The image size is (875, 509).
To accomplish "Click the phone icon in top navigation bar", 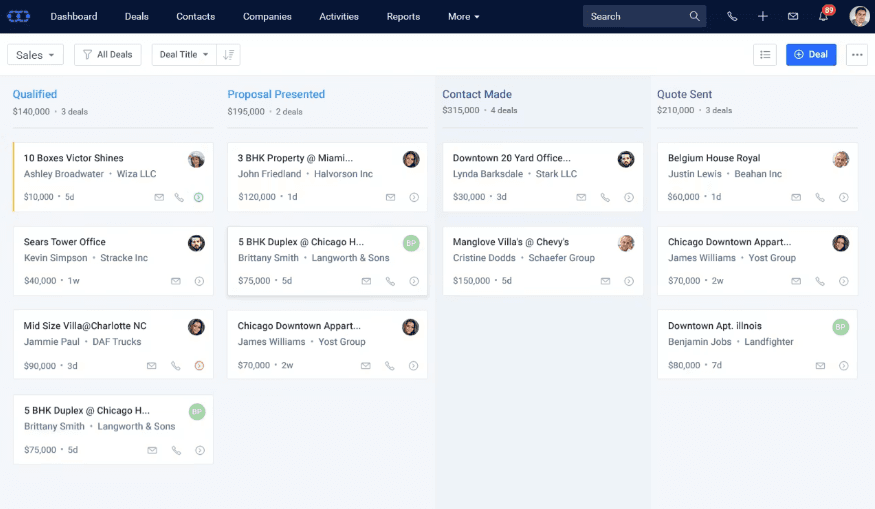I will (x=732, y=17).
